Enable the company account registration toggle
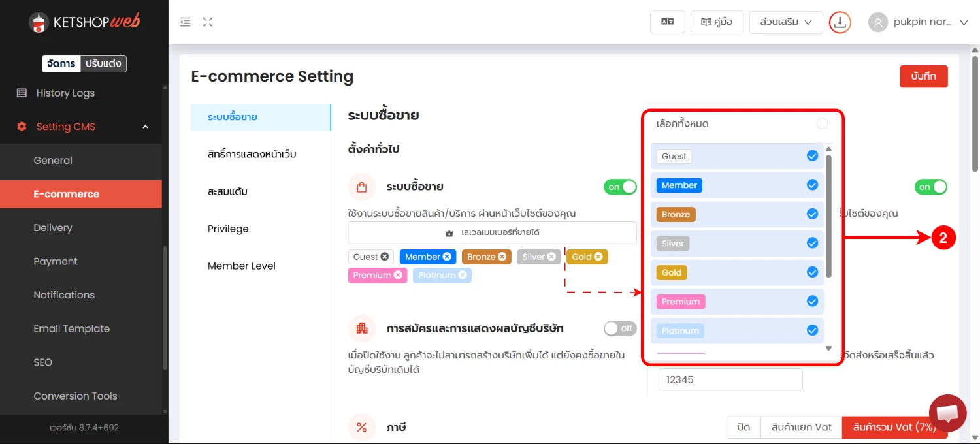 620,328
